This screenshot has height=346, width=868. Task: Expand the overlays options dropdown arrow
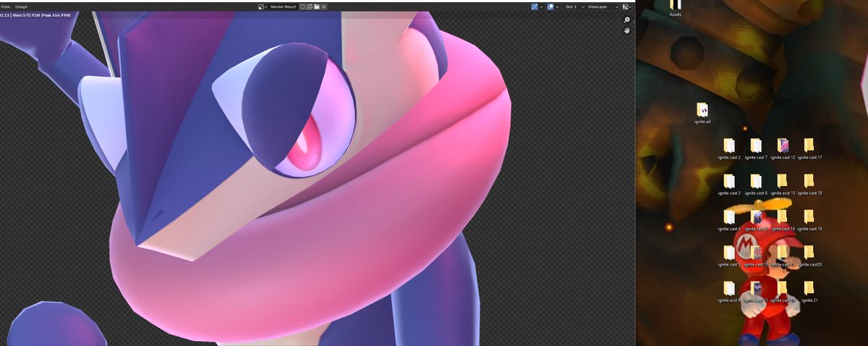point(558,7)
